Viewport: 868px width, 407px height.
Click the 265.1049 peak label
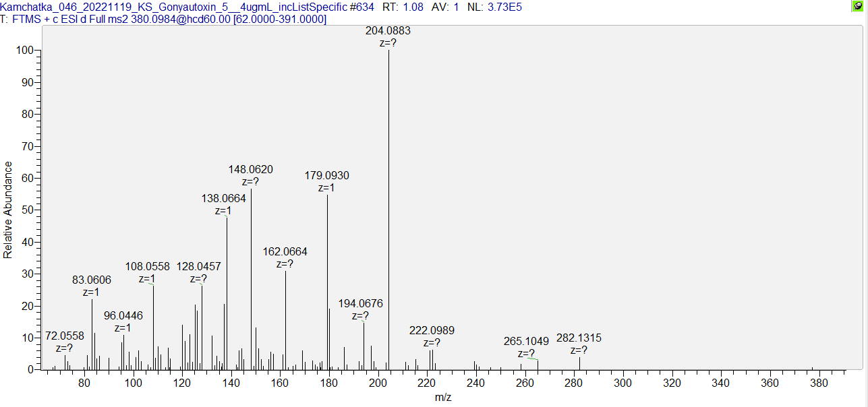pos(526,341)
